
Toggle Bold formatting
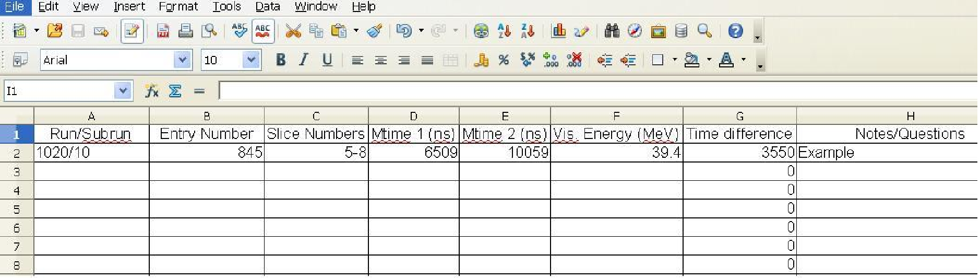(x=281, y=60)
